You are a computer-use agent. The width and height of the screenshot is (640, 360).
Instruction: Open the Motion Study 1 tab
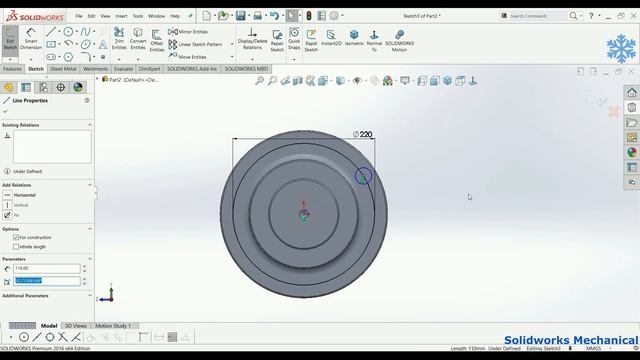(113, 325)
